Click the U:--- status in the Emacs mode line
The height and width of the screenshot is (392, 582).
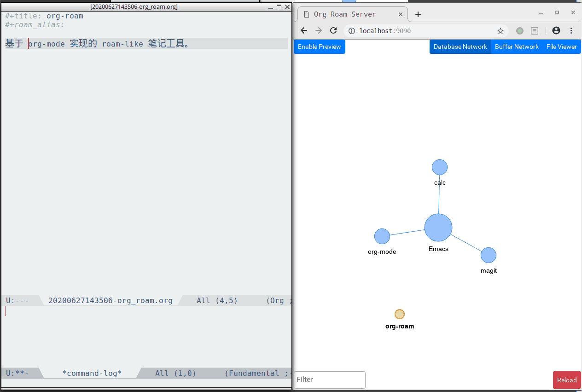[17, 301]
